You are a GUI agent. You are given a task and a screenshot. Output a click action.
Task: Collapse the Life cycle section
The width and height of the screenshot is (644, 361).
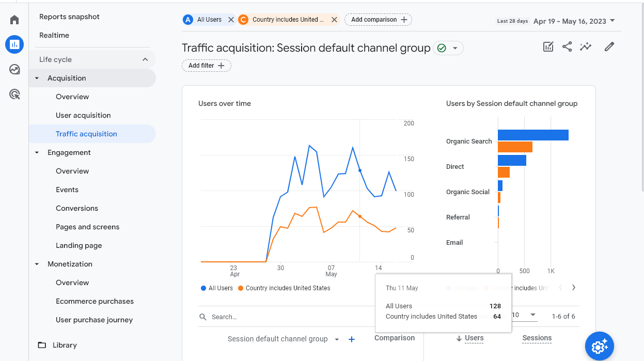click(146, 59)
